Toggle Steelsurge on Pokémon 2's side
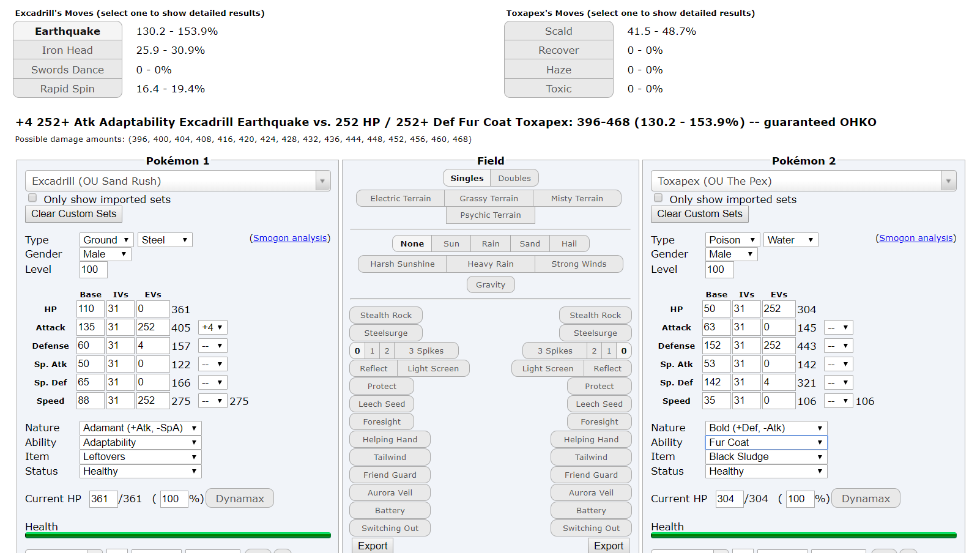Image resolution: width=980 pixels, height=553 pixels. click(x=595, y=333)
